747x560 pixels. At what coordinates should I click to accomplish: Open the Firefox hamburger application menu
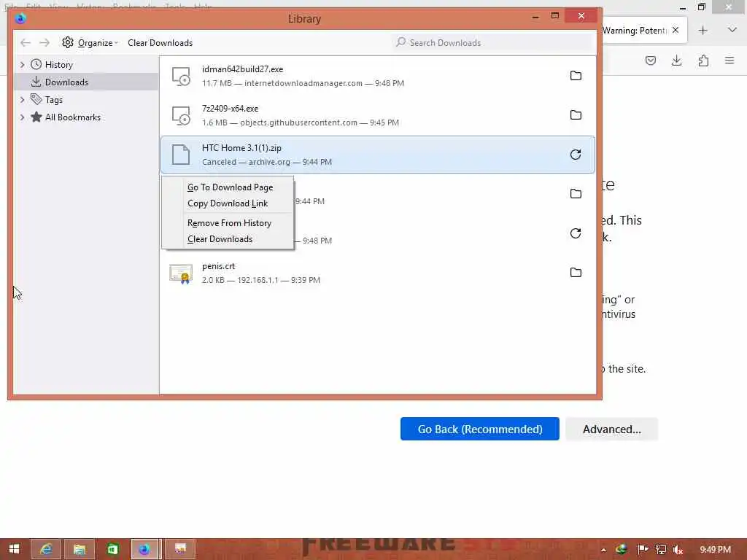pyautogui.click(x=729, y=61)
